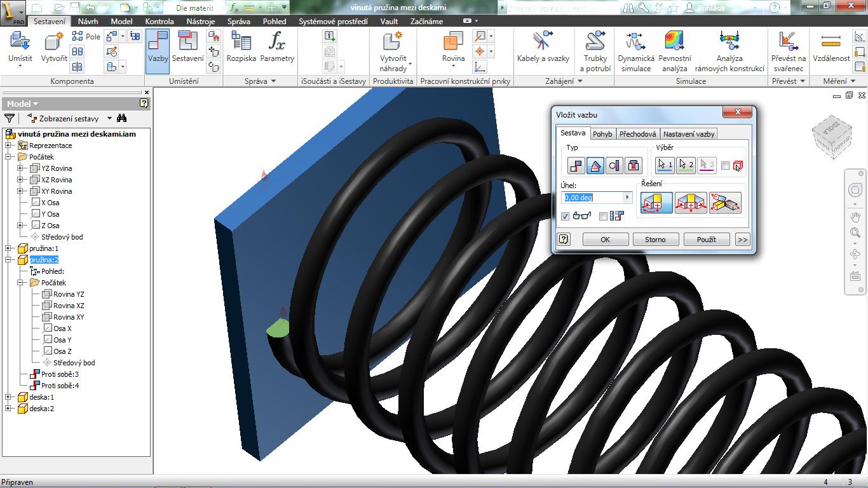Open the Pohled ribbon tab
Screen dimensions: 868x488
point(275,21)
